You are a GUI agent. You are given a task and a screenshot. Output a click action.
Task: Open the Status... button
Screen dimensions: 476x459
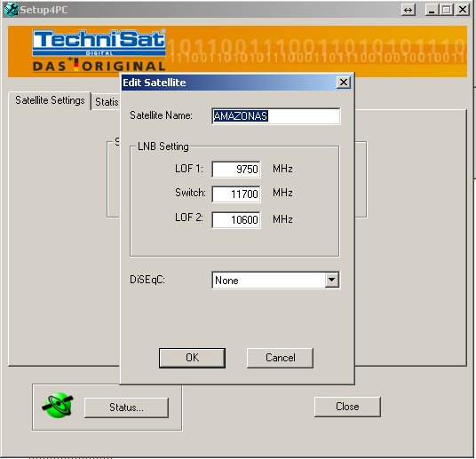point(126,408)
